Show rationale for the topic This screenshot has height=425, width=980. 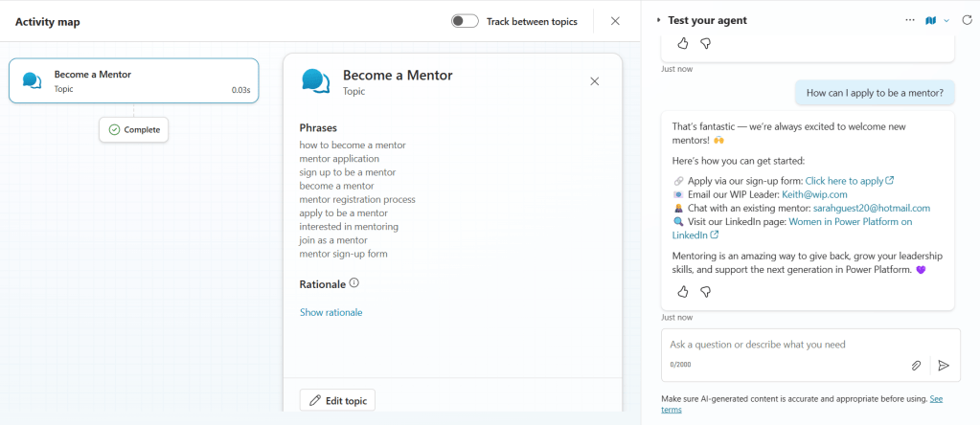coord(330,312)
